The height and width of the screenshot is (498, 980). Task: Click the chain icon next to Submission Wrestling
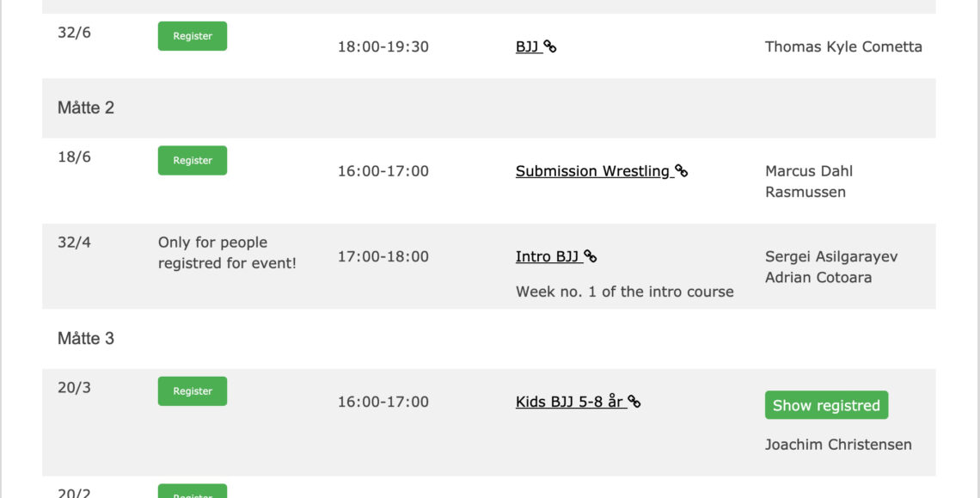(681, 171)
